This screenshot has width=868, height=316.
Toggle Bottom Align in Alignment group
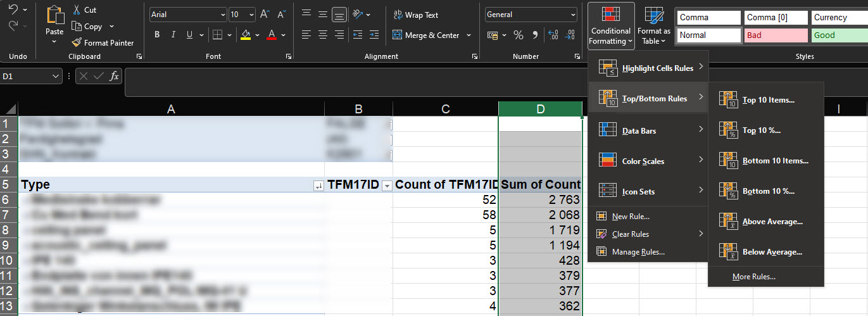pyautogui.click(x=339, y=14)
